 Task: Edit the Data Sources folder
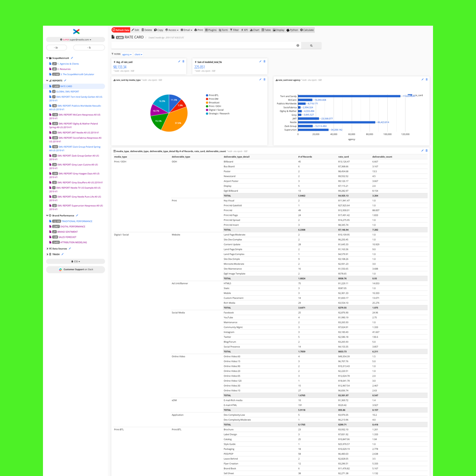point(70,249)
